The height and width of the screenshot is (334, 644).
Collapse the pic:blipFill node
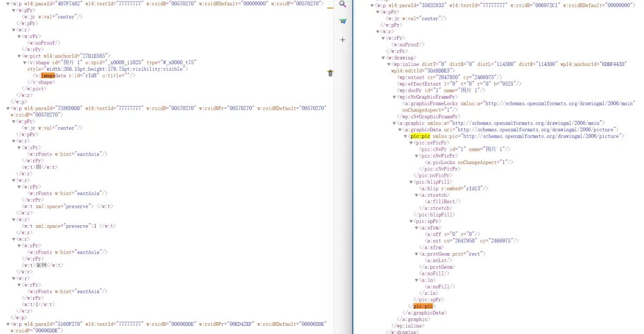(411, 182)
